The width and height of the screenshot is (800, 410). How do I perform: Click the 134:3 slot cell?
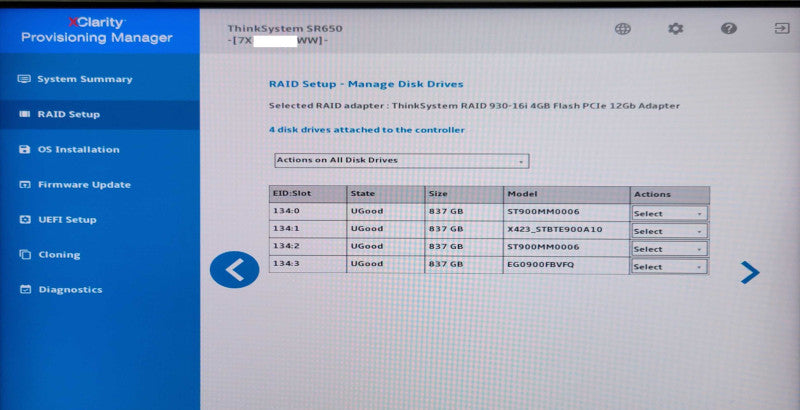308,264
